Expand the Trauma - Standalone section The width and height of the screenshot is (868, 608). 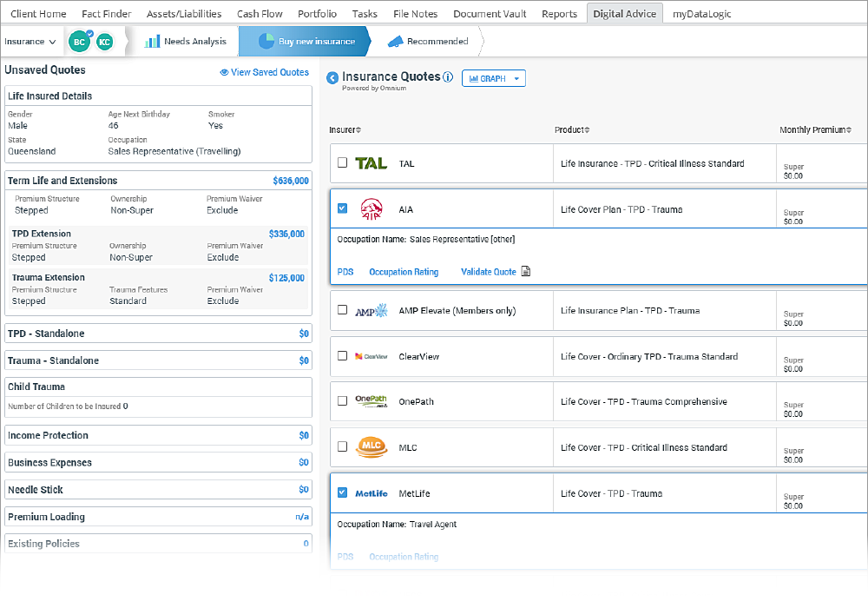click(x=158, y=360)
